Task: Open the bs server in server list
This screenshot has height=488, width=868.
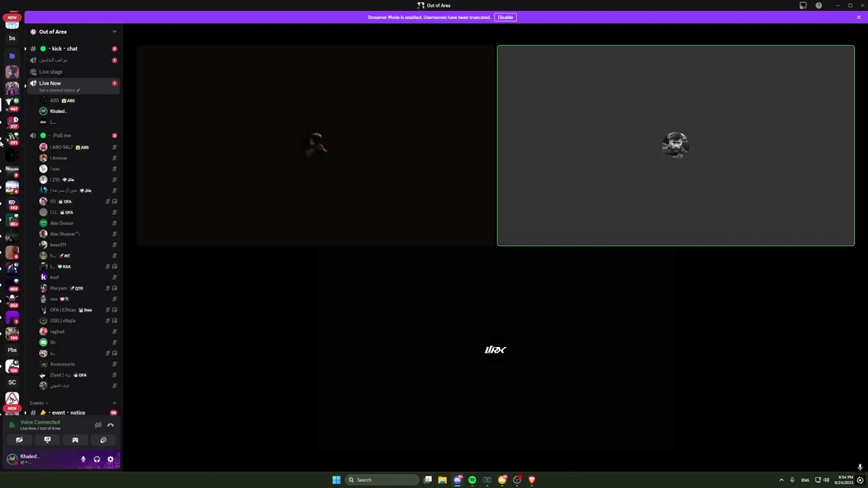Action: tap(12, 39)
